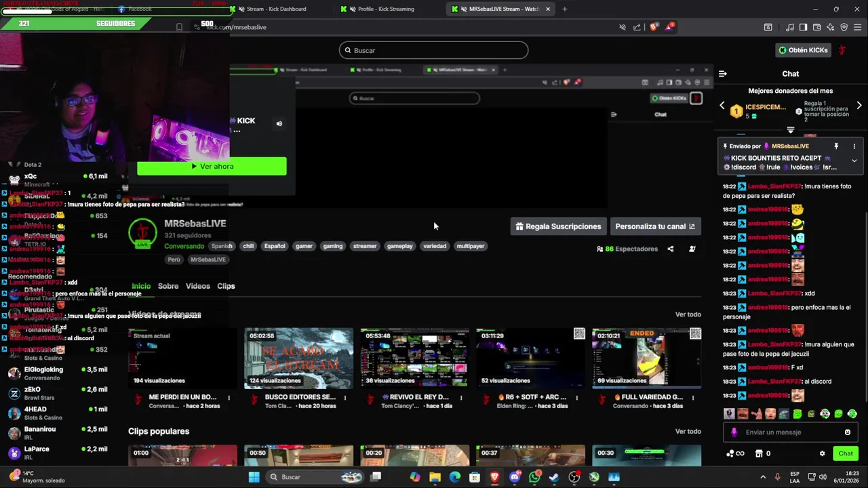Toggle the tab mute icon in address bar
This screenshot has height=488, width=868.
click(622, 27)
